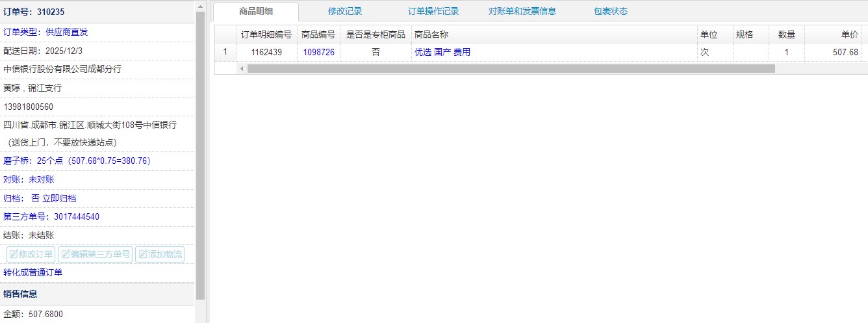Click the left panel vertical scrollbar
Image resolution: width=868 pixels, height=323 pixels.
(200, 149)
